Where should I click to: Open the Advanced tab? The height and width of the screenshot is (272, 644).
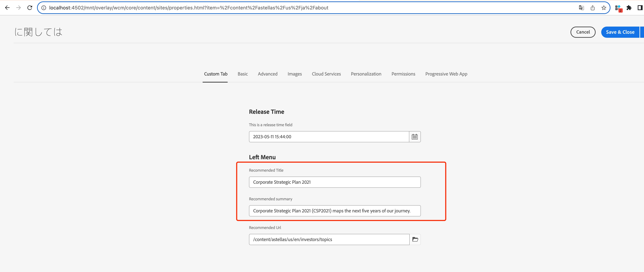[268, 74]
